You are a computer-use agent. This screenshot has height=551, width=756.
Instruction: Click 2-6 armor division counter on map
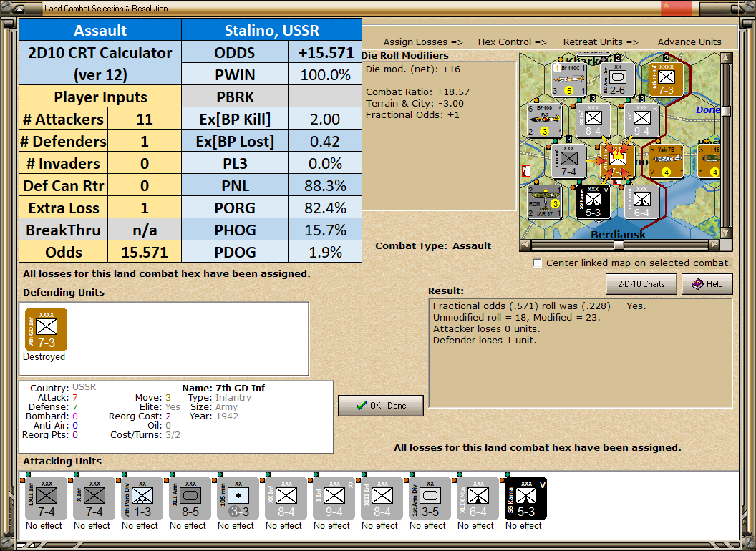(x=617, y=79)
